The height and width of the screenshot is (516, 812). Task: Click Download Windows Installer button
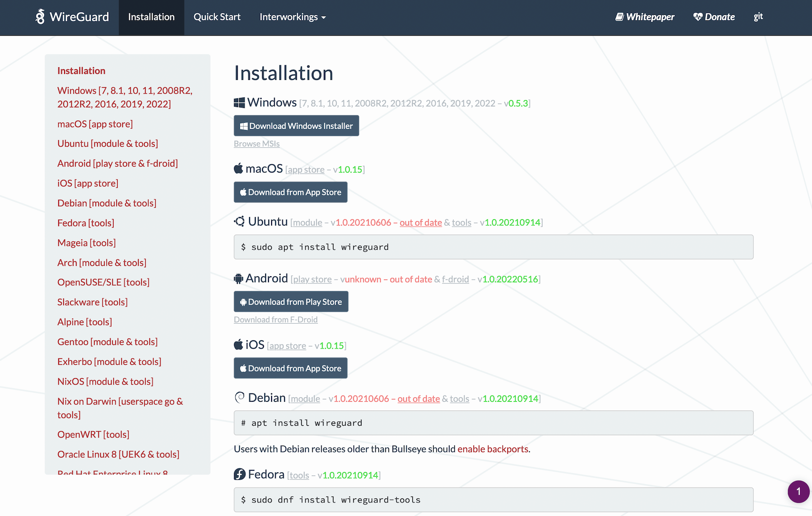tap(296, 126)
